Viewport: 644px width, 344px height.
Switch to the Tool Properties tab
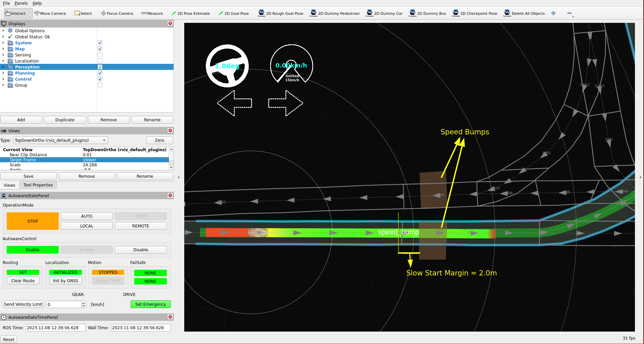pos(38,185)
